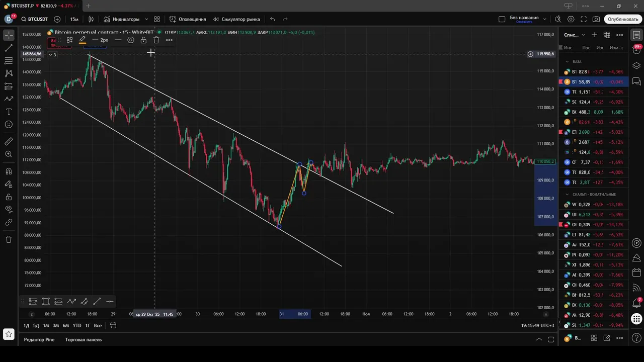
Task: Open chart settings hexagon icon
Action: 571,19
